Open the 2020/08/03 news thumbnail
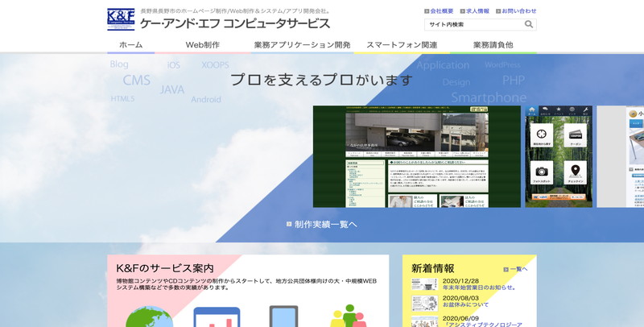 [425, 304]
